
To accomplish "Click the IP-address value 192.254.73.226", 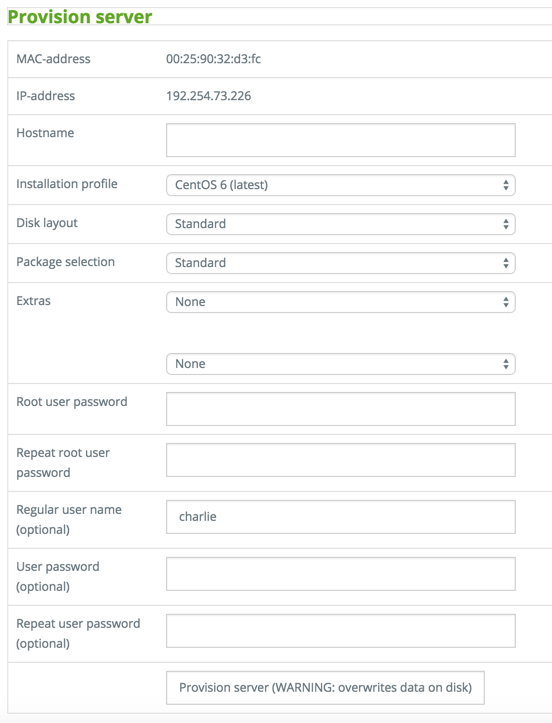I will [x=208, y=96].
